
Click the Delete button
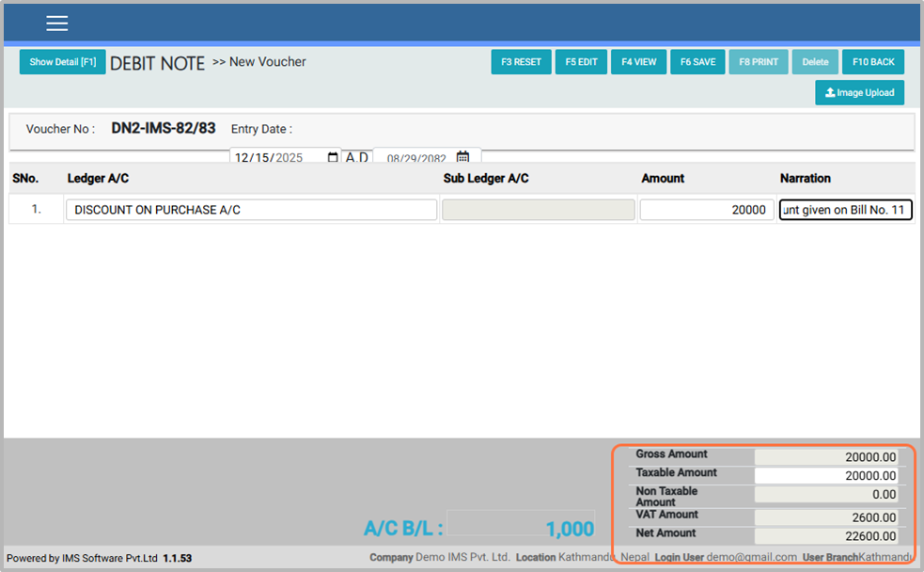coord(815,62)
